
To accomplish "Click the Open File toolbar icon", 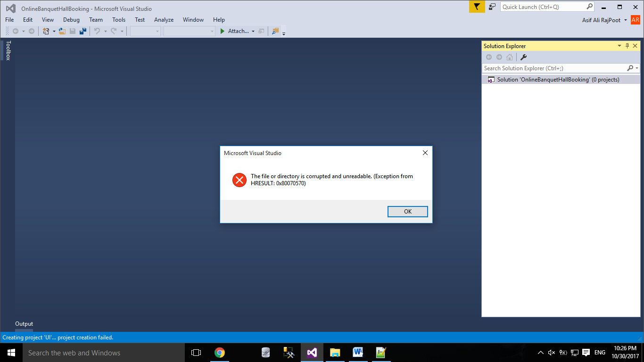I will click(x=62, y=31).
